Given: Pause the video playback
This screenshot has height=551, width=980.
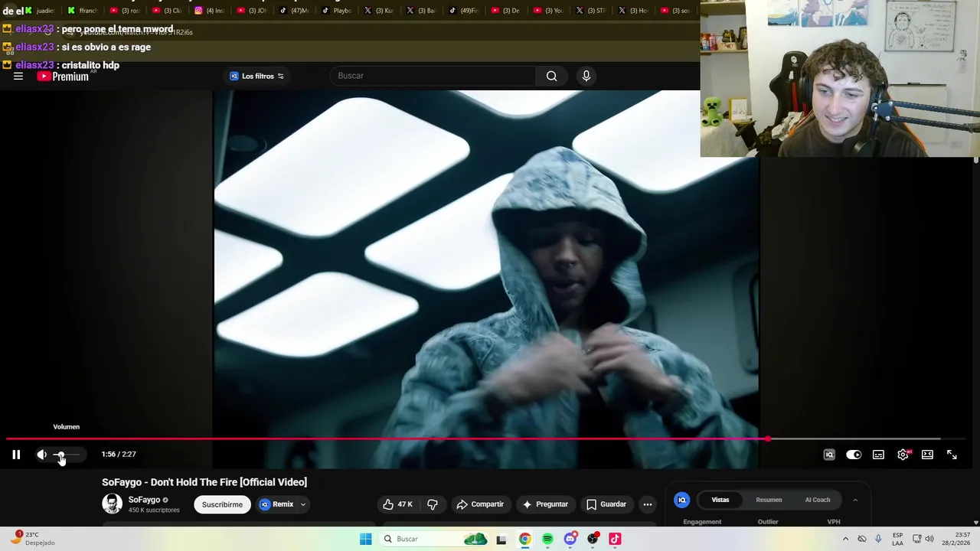Looking at the screenshot, I should pos(16,455).
